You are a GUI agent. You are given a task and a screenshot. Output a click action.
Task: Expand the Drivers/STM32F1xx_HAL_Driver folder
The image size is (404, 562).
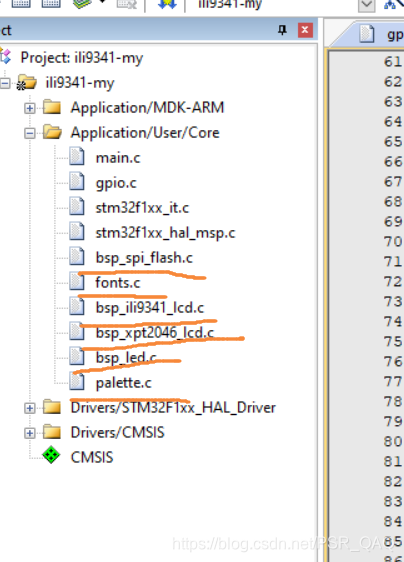[x=30, y=408]
